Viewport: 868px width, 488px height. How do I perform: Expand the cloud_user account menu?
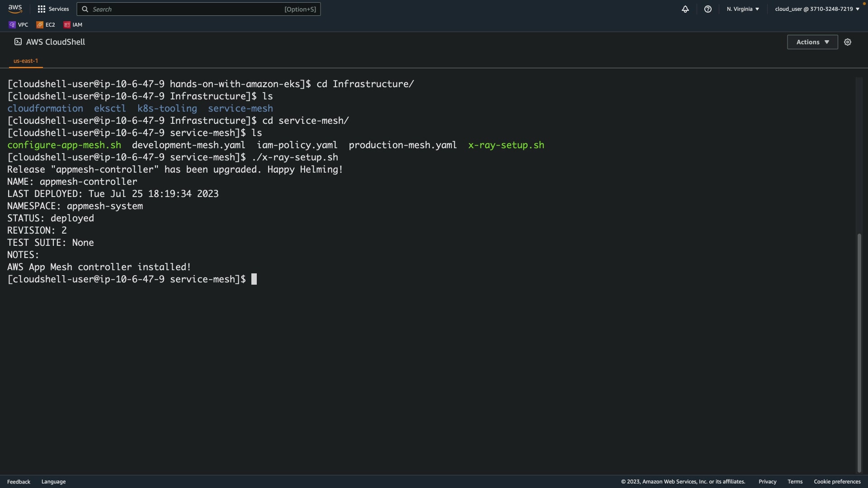[x=816, y=9]
